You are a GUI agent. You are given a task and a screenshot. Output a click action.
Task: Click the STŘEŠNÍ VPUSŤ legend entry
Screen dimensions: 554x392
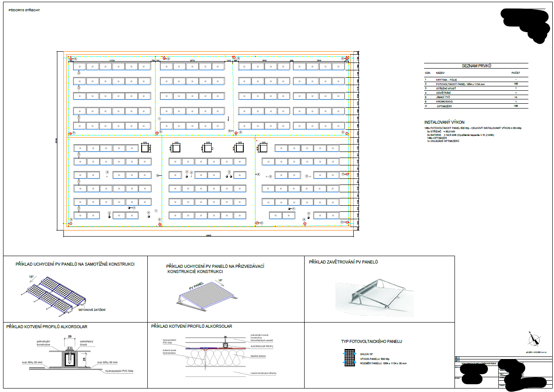point(476,89)
